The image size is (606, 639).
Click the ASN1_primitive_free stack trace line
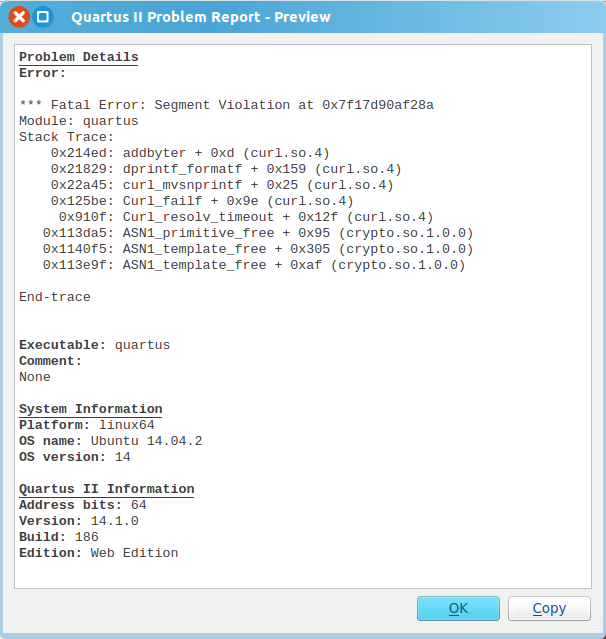point(258,233)
